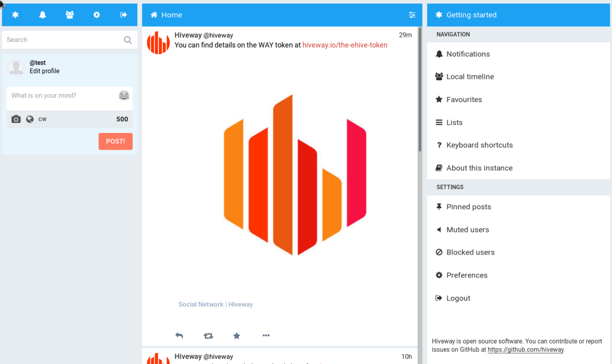Open the 10h timestamp of second post
Screen dimensions: 612x364
pos(406,356)
